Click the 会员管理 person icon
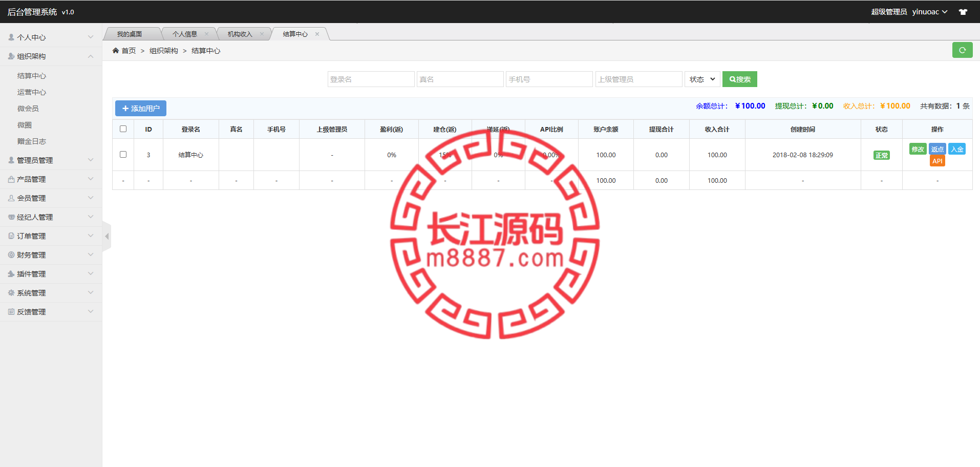 [x=11, y=198]
